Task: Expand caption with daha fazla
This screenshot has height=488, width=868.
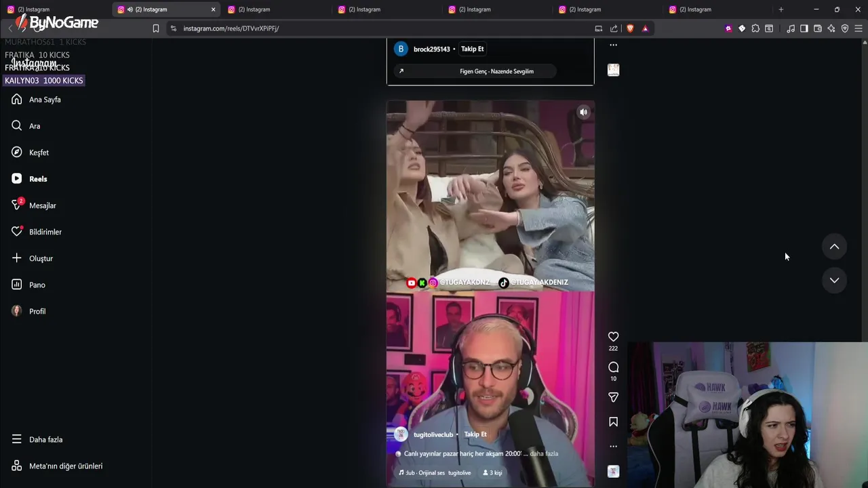Action: pos(544,453)
